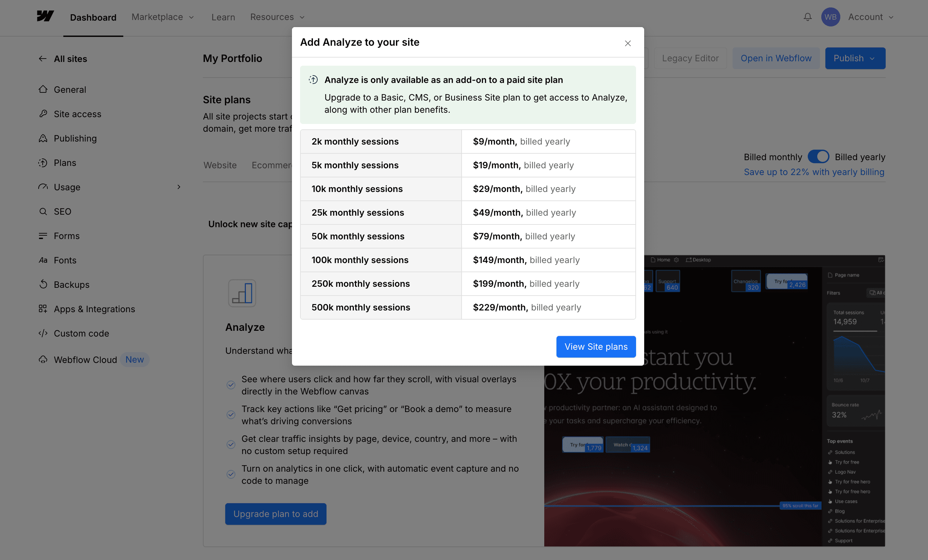The image size is (928, 560).
Task: Click the $9/month price cell
Action: [548, 142]
